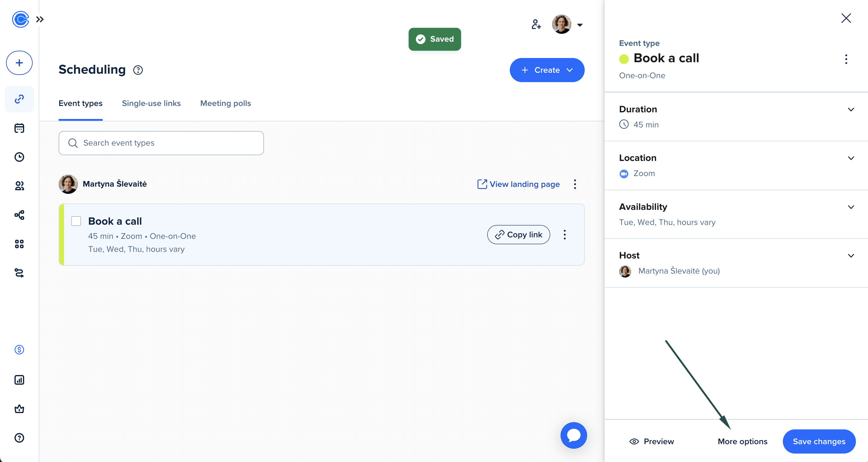Open the Contacts people icon in sidebar
The image size is (868, 462).
click(x=19, y=186)
